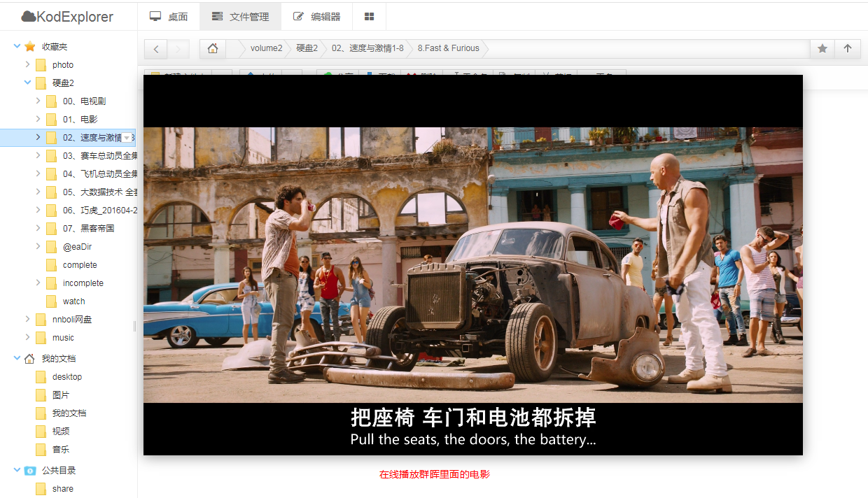Expand the @eaDir folder
Viewport: 868px width, 498px height.
[38, 246]
